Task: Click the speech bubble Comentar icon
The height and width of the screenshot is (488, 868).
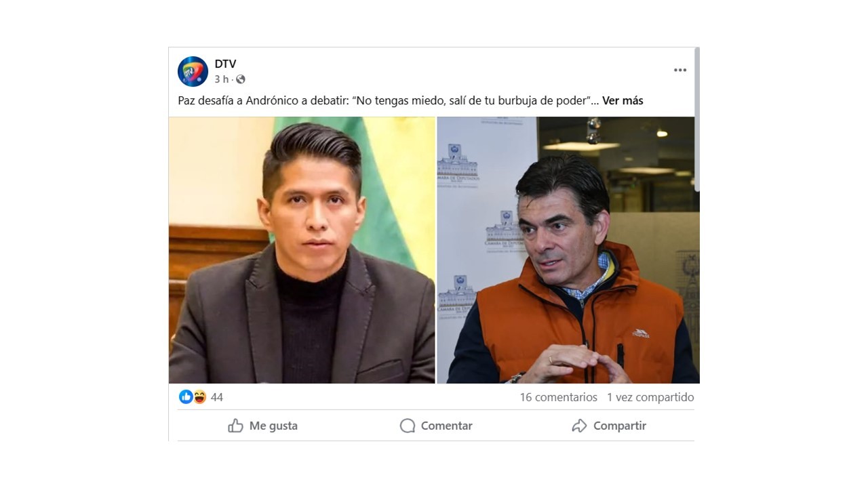Action: point(408,426)
